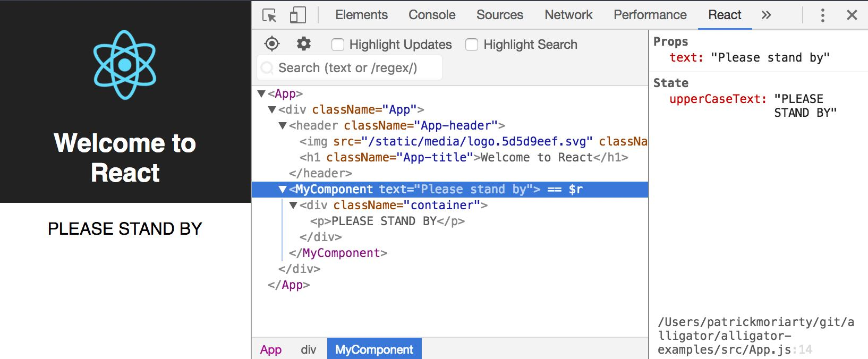
Task: Collapse the MyComponent tree node
Action: tap(283, 189)
